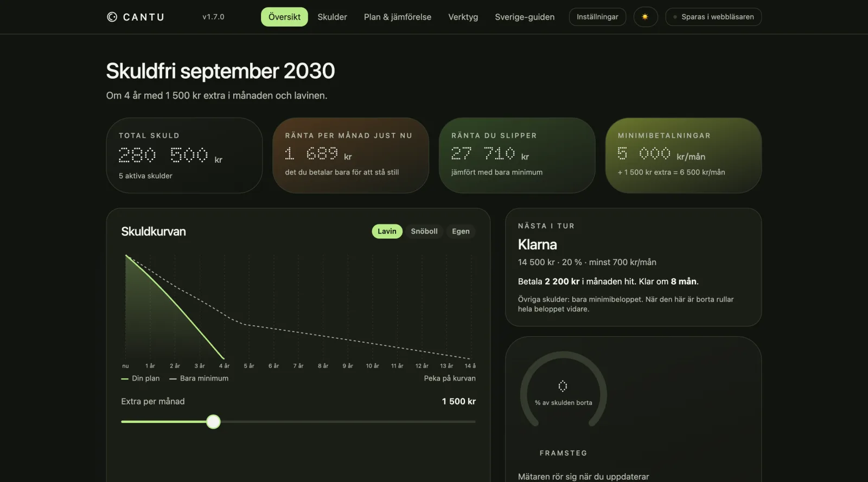Click the Skuldkurvan title
The height and width of the screenshot is (482, 868).
[x=154, y=232]
